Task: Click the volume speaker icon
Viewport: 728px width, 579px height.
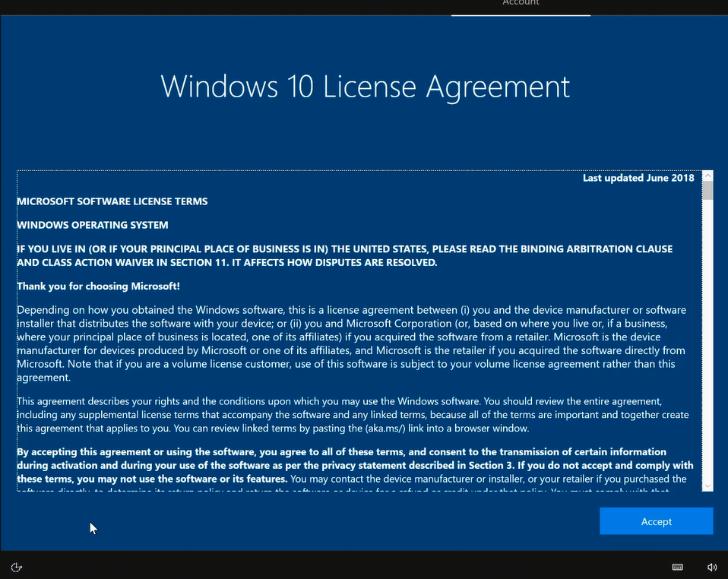Action: click(x=712, y=567)
